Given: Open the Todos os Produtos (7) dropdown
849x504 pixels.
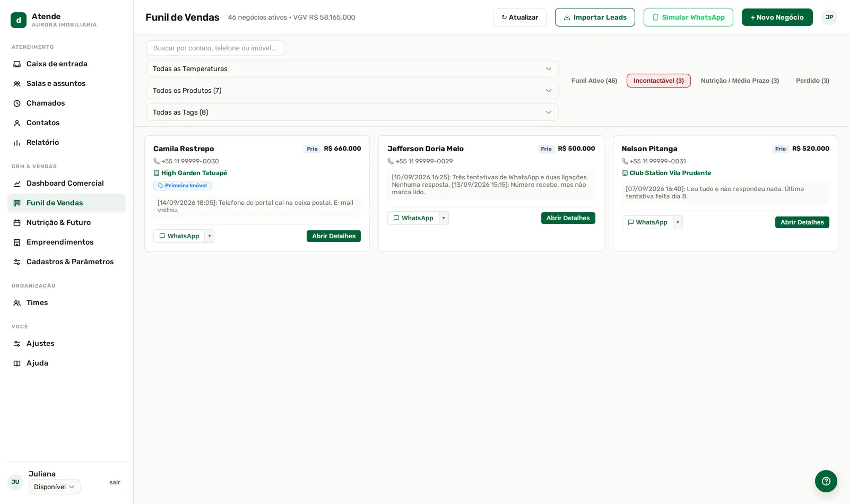Looking at the screenshot, I should click(x=352, y=91).
